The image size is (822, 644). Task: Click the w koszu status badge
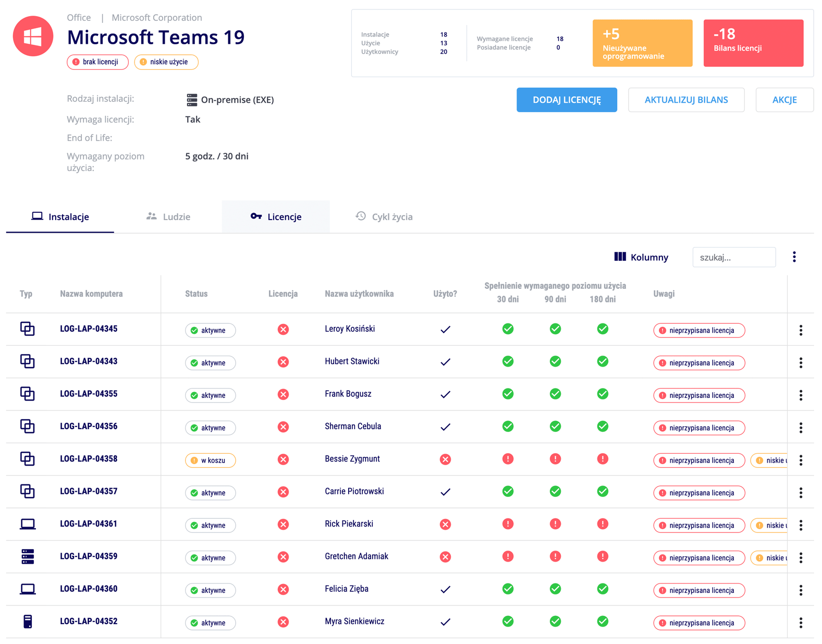210,460
